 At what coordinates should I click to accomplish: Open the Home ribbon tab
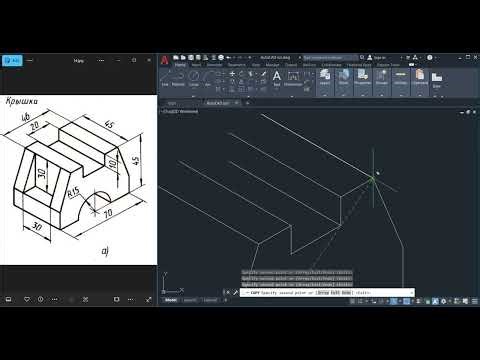click(180, 65)
